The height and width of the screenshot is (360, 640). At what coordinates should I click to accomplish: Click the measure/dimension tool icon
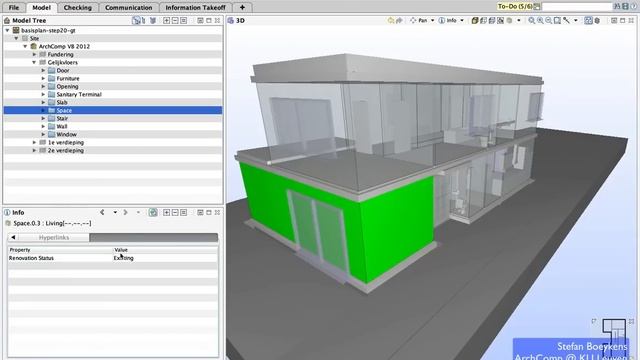pos(567,20)
